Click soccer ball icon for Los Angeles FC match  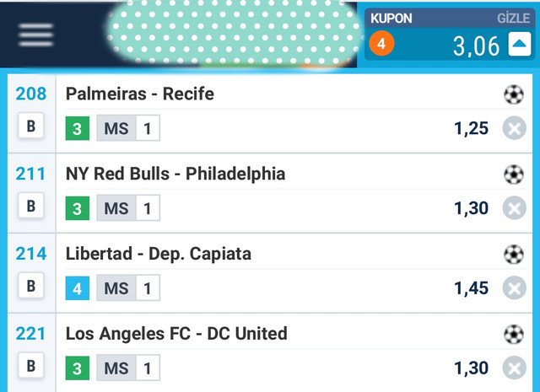pyautogui.click(x=514, y=334)
